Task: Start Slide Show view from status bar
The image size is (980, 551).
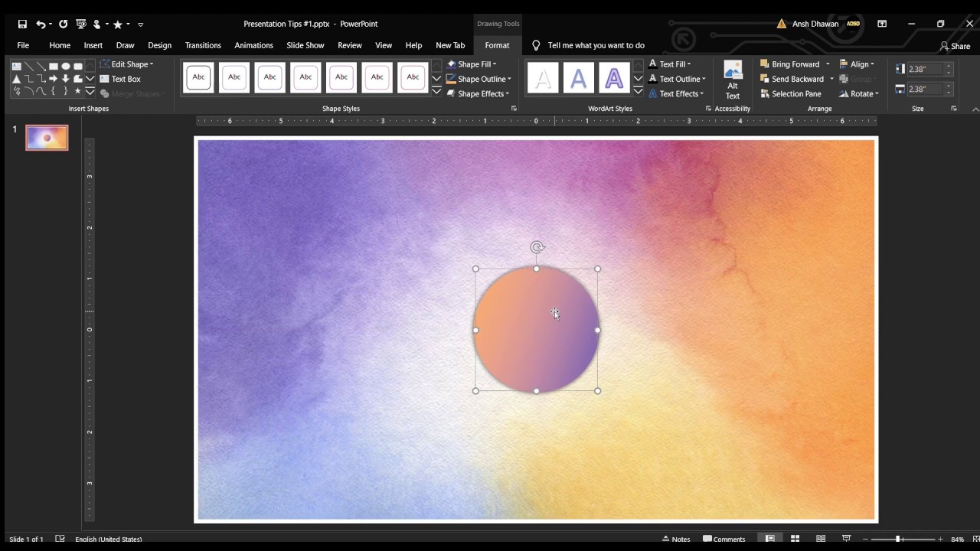Action: click(x=846, y=539)
